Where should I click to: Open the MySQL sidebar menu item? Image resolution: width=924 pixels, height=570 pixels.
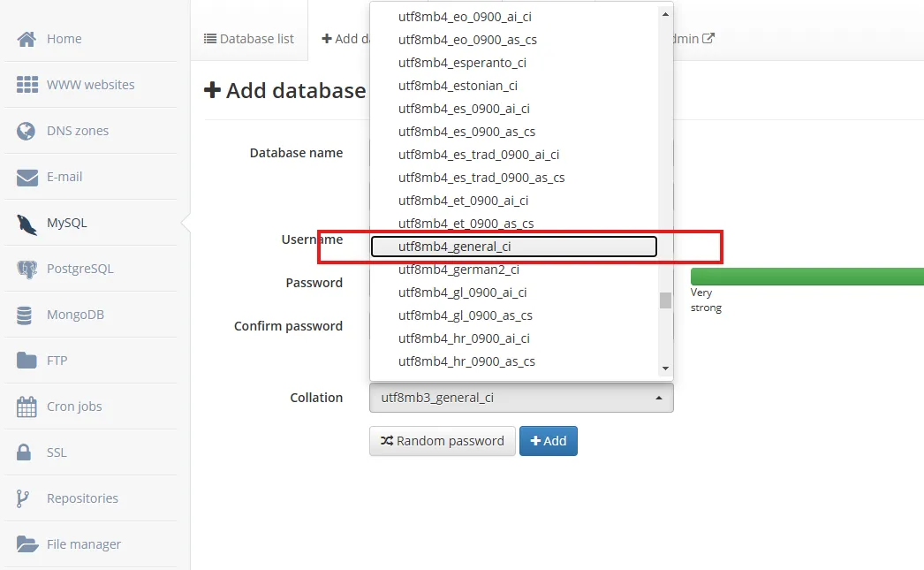pos(67,223)
